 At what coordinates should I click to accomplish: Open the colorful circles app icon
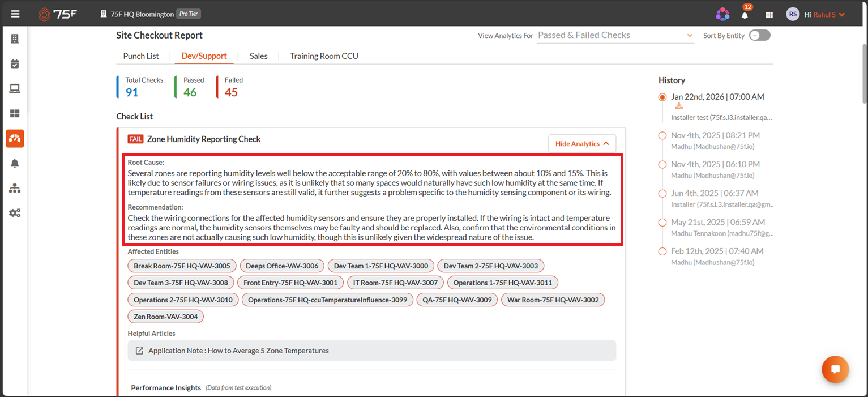click(722, 14)
